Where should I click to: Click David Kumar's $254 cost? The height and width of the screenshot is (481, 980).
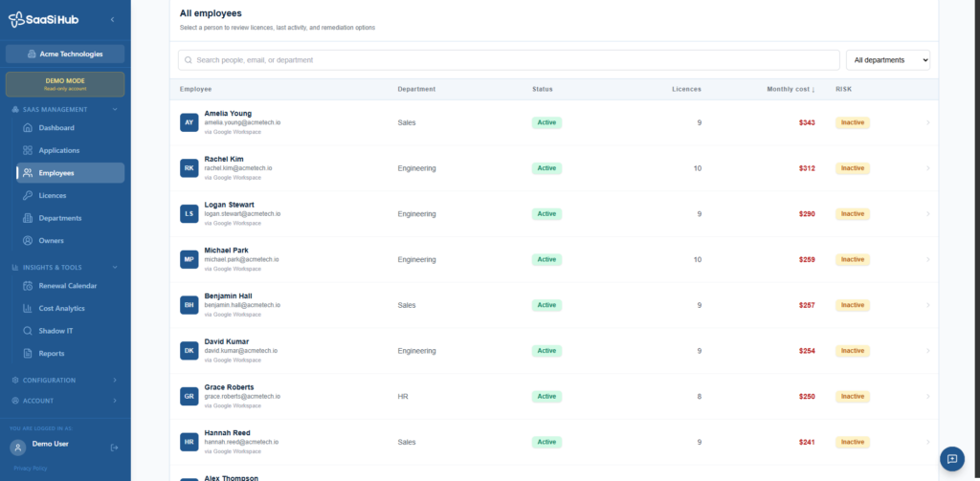pyautogui.click(x=807, y=350)
